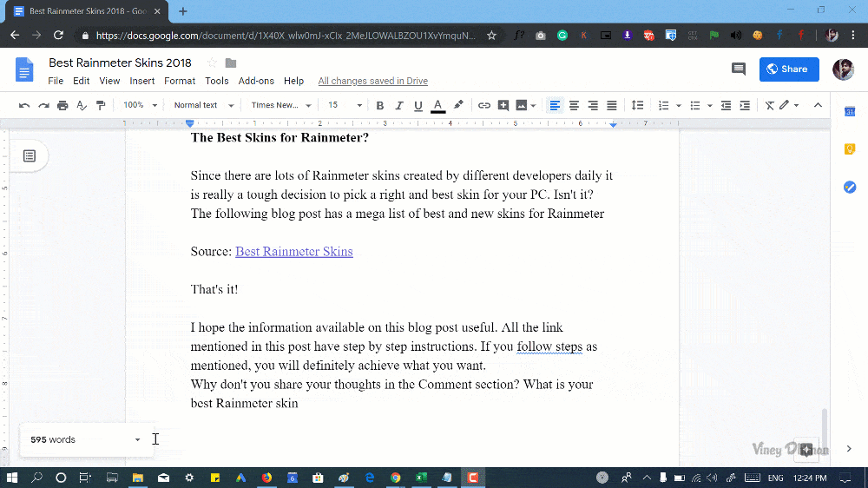
Task: Set right alignment
Action: [x=592, y=105]
